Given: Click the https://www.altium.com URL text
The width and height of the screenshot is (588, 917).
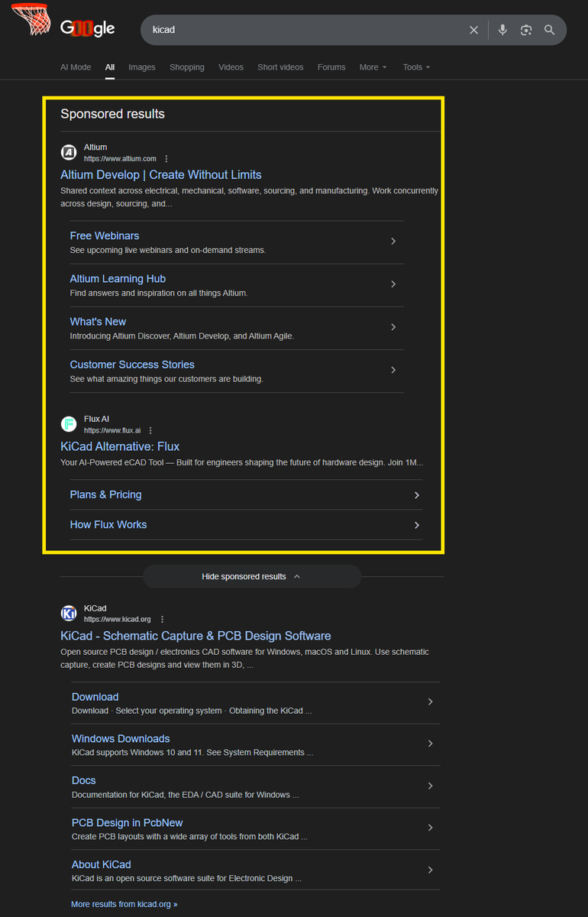Looking at the screenshot, I should click(120, 159).
